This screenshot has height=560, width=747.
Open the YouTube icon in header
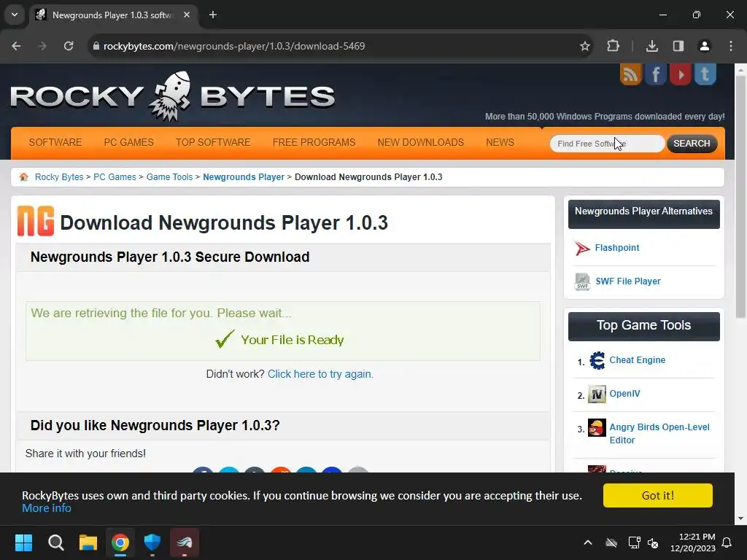coord(681,74)
